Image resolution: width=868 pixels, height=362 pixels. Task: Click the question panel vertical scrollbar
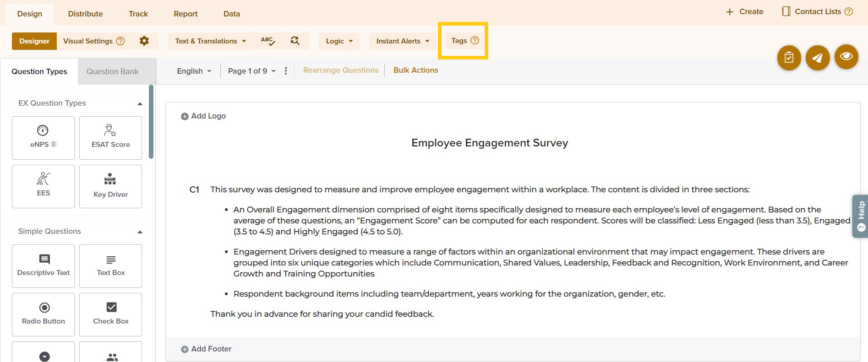151,122
